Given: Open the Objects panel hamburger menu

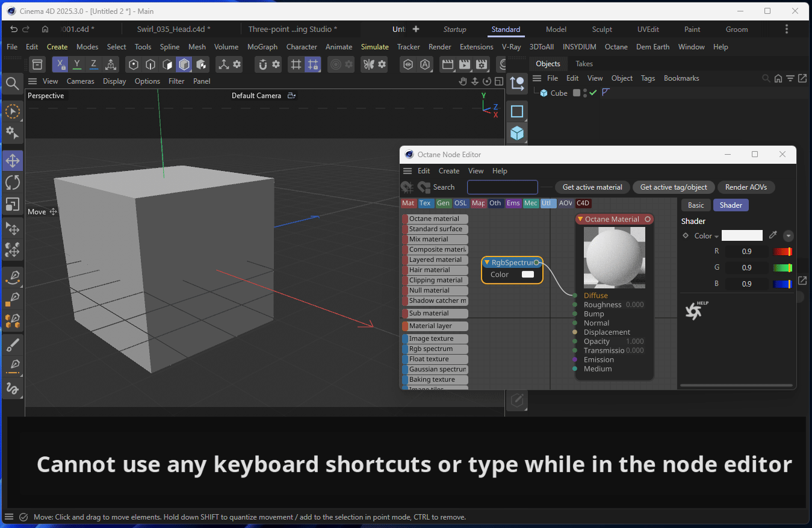Looking at the screenshot, I should [536, 78].
